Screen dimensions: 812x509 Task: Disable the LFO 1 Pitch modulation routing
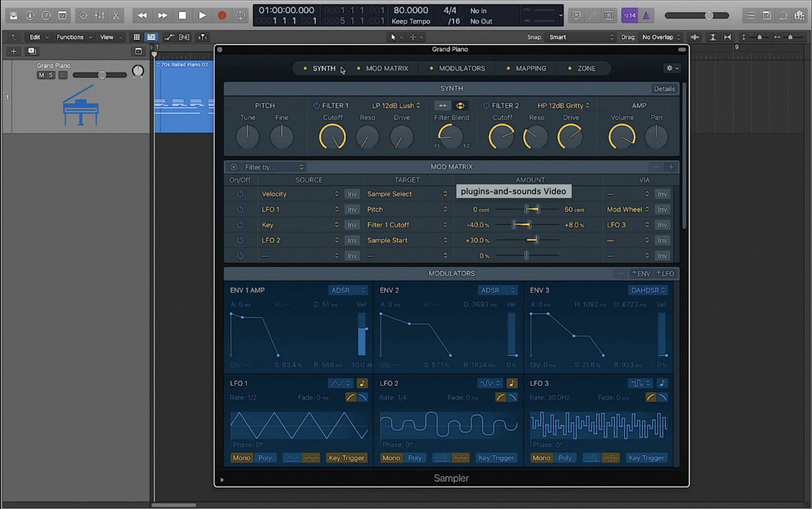[x=240, y=209]
